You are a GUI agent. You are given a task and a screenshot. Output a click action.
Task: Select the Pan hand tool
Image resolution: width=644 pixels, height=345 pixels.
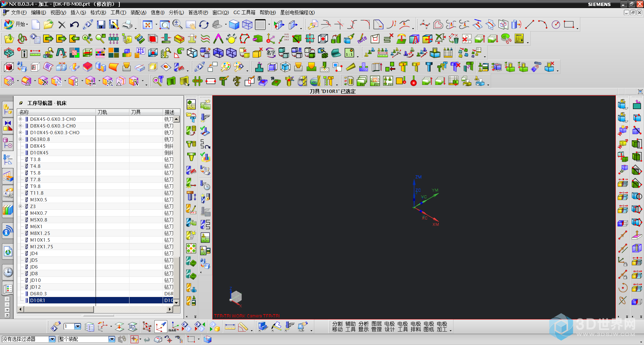[x=191, y=24]
